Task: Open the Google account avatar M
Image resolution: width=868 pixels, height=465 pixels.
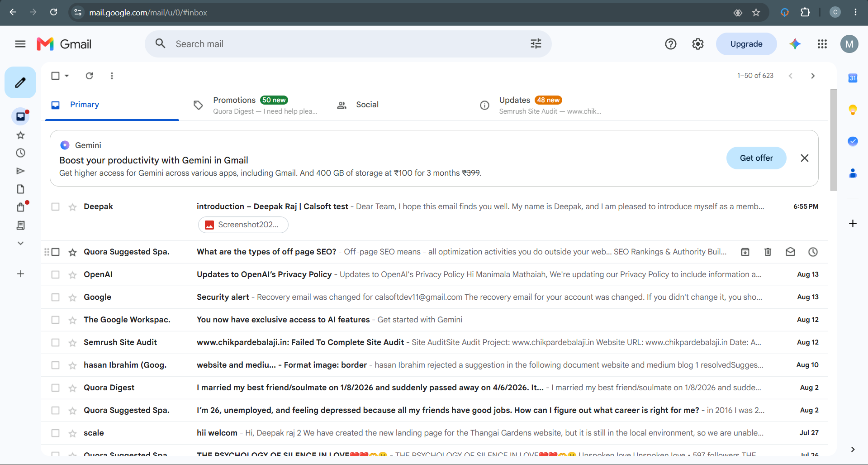Action: coord(849,44)
